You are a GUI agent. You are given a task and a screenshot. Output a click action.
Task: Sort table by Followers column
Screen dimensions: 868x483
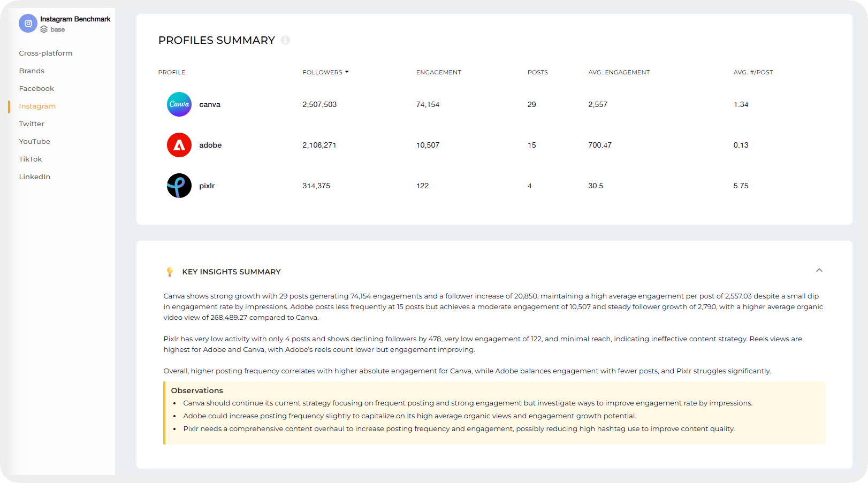click(325, 72)
